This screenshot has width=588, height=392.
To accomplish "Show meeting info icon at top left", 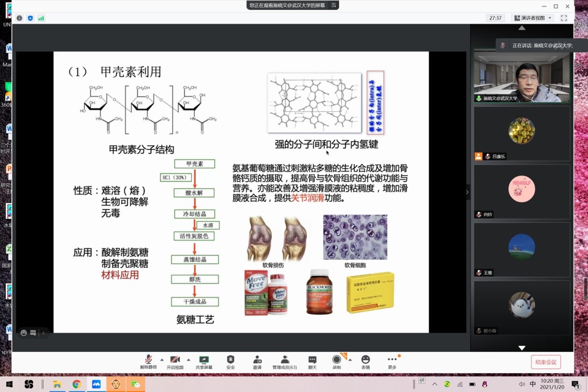I will coord(19,18).
